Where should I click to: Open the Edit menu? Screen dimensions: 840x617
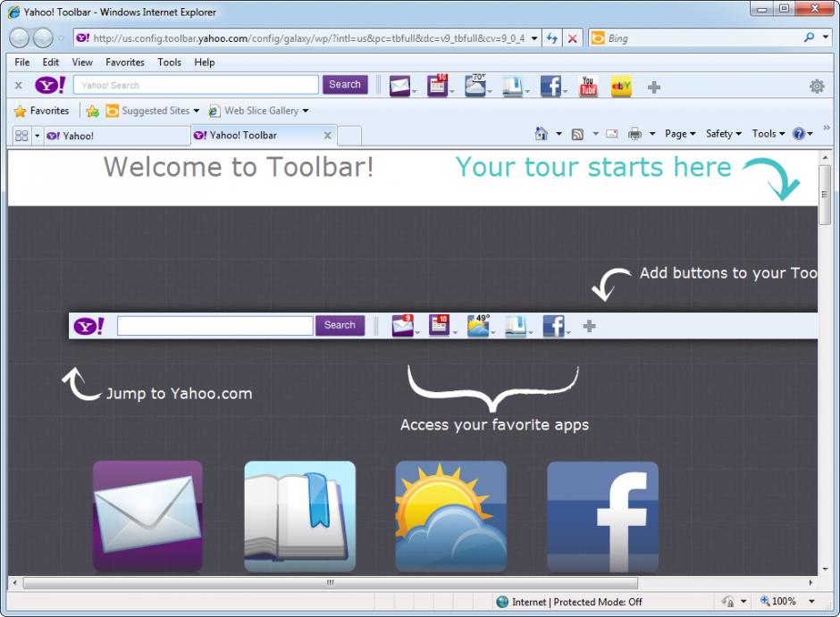(x=51, y=63)
